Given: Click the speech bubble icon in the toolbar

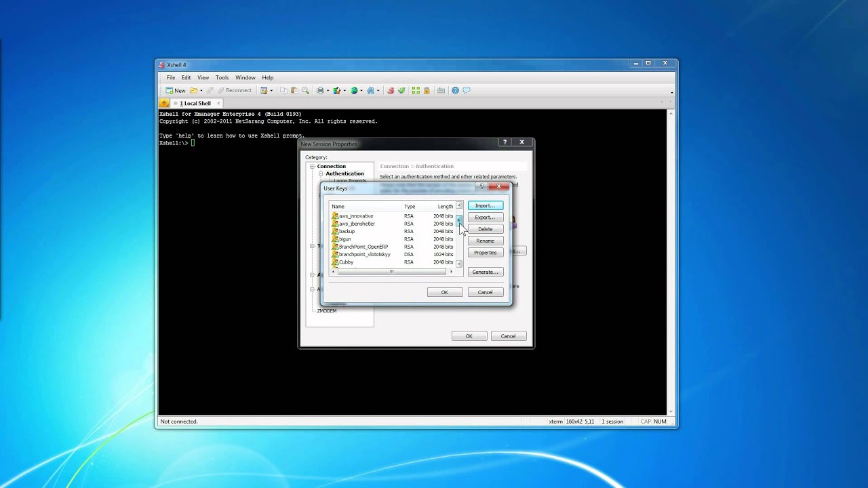Looking at the screenshot, I should coord(467,90).
